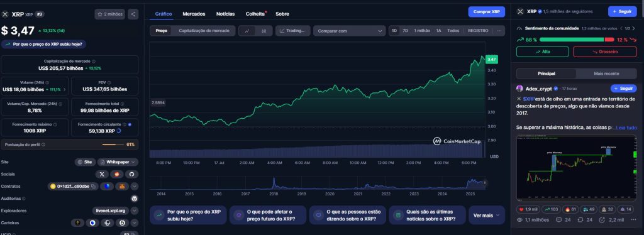
Task: Click the fire reaction showing 61
Action: 570,210
